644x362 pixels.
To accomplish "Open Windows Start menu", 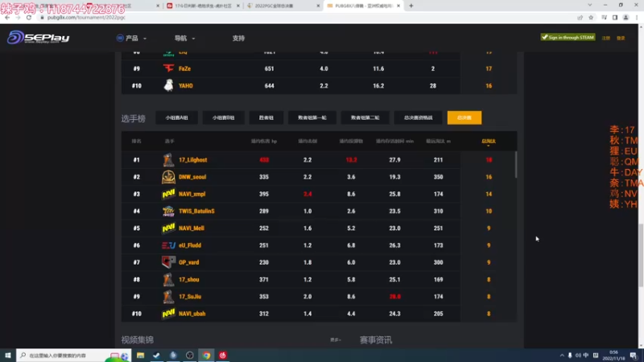I will 8,355.
